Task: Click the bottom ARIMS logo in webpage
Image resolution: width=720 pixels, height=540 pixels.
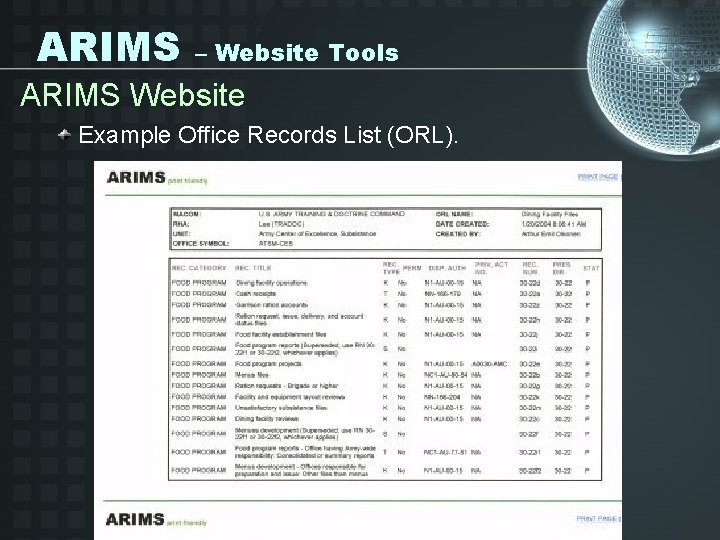Action: [x=135, y=519]
